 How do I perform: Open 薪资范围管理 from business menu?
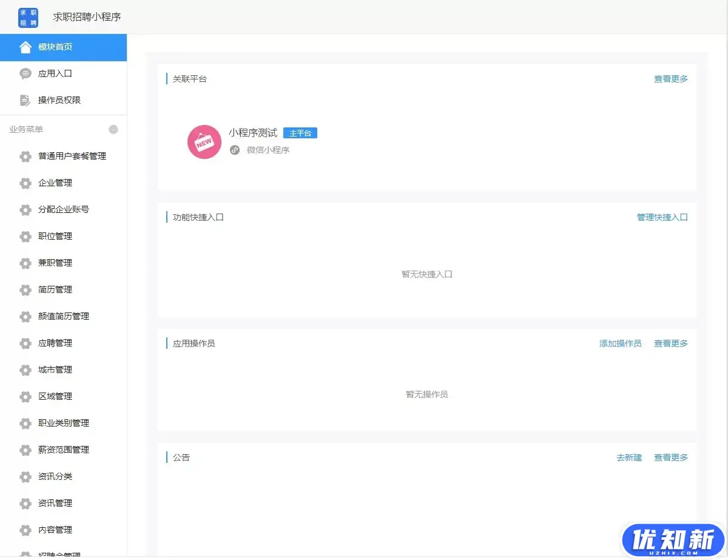[x=63, y=450]
